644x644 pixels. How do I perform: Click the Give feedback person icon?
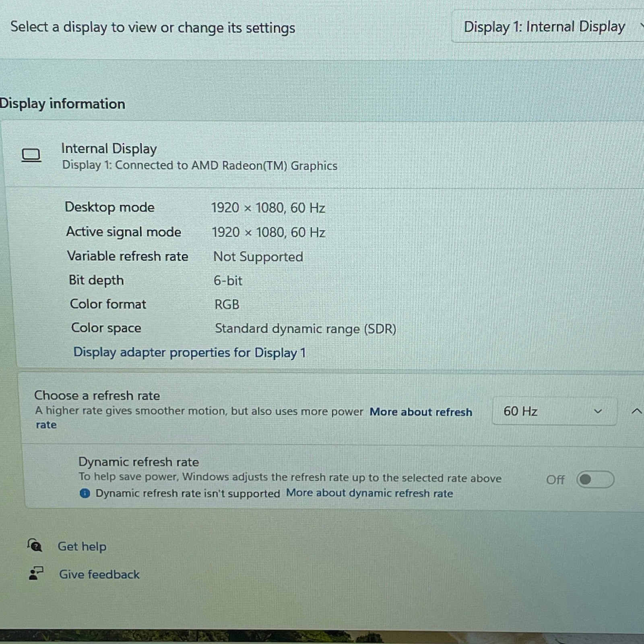point(36,573)
